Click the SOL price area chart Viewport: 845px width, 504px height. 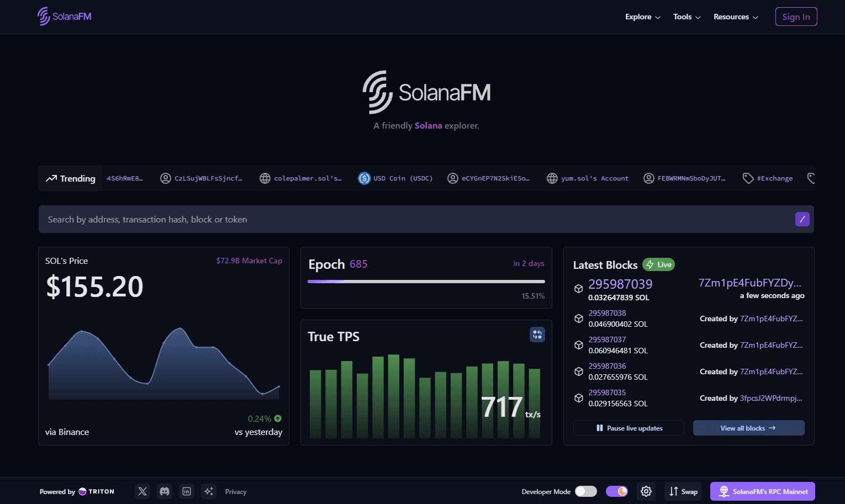point(164,363)
